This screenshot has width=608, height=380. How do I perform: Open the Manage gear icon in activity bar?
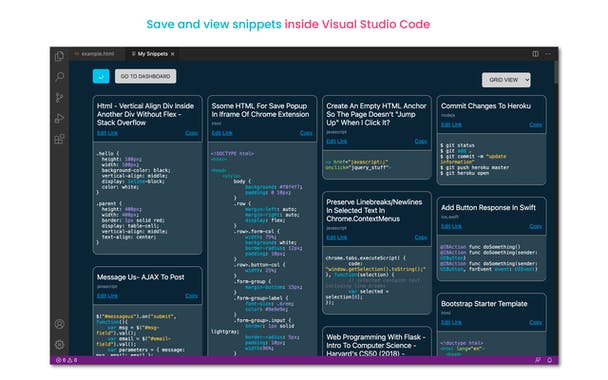[x=59, y=344]
